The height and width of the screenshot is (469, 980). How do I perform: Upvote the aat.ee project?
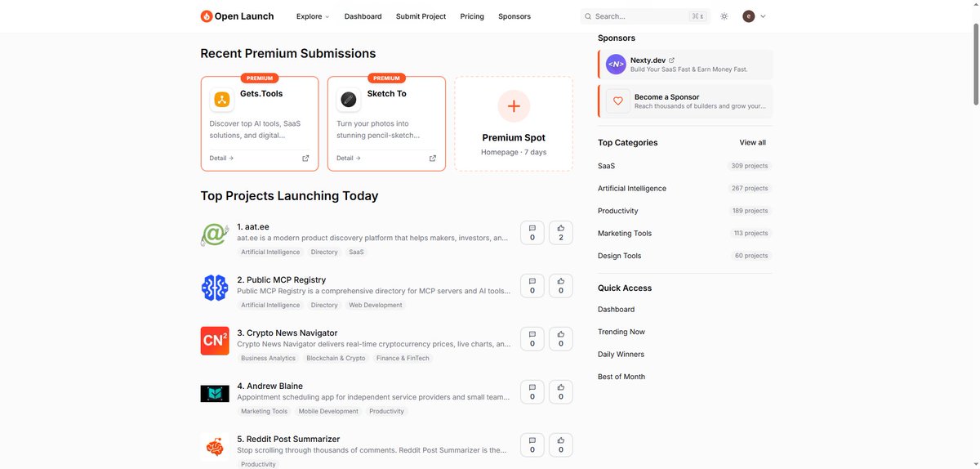[561, 233]
